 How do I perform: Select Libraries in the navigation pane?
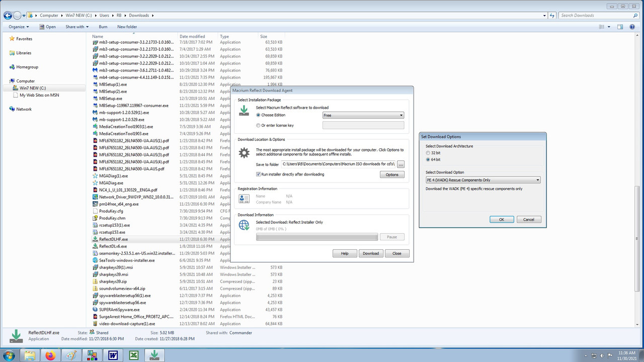[x=24, y=53]
